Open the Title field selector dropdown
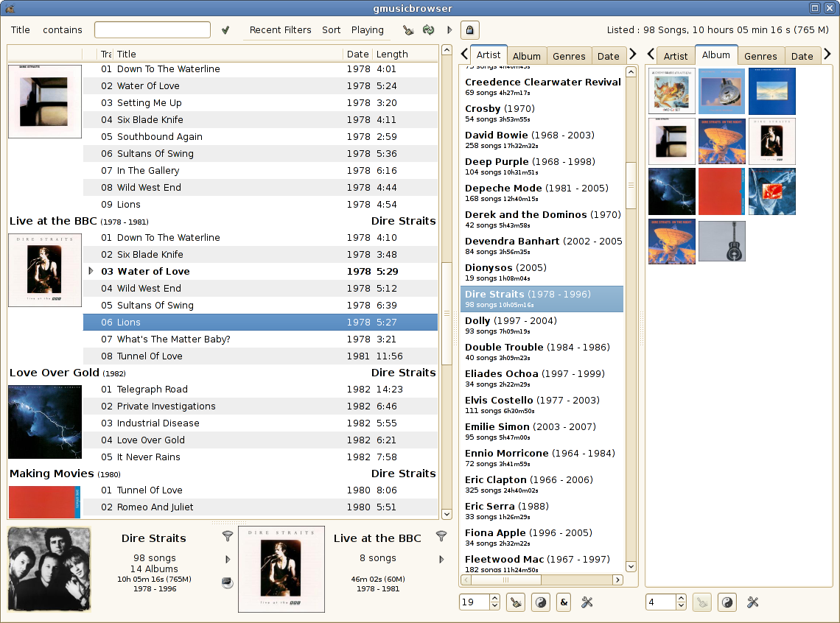The height and width of the screenshot is (623, 840). tap(21, 30)
